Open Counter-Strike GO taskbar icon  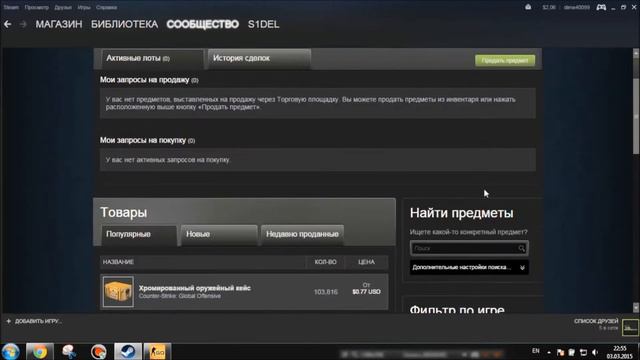pyautogui.click(x=157, y=351)
